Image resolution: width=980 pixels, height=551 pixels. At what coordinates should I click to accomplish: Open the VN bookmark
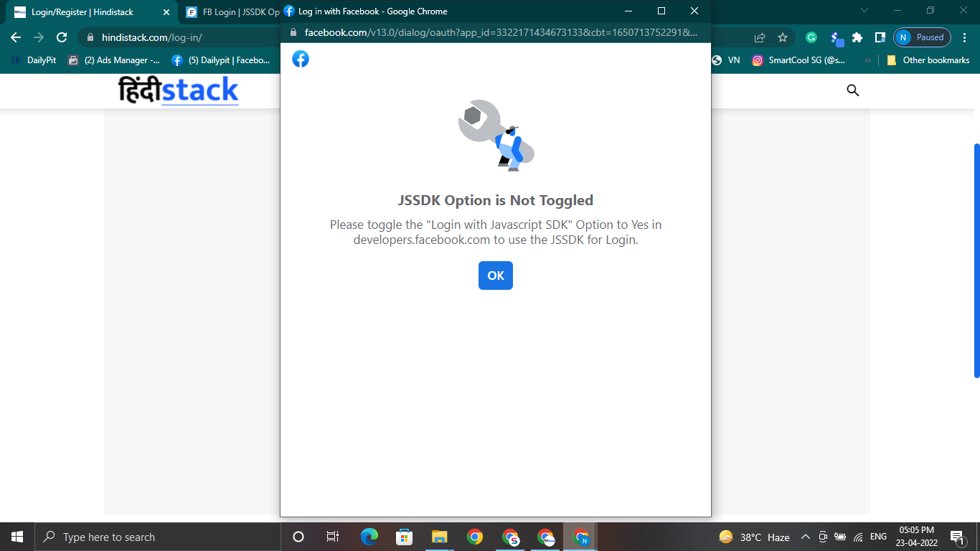pyautogui.click(x=726, y=60)
